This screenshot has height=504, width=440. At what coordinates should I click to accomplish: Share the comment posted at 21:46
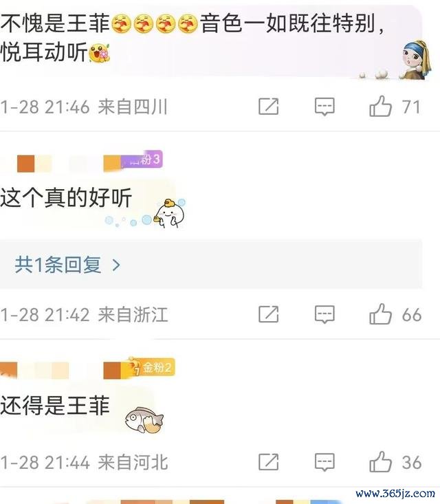[269, 107]
